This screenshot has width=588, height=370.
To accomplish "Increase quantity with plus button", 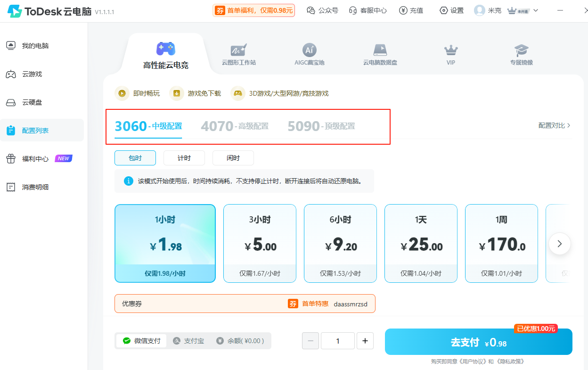I will pyautogui.click(x=365, y=341).
